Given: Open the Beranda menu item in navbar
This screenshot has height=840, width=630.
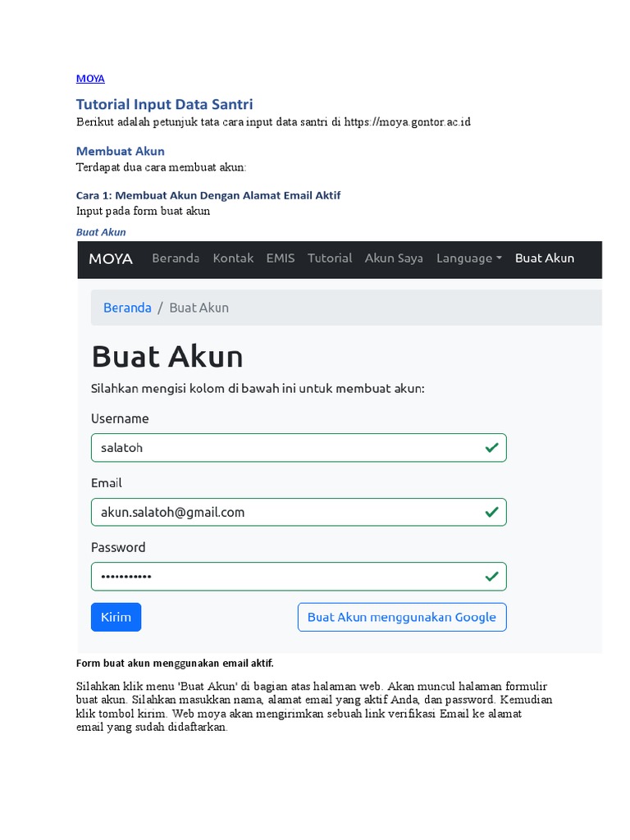Looking at the screenshot, I should [176, 258].
